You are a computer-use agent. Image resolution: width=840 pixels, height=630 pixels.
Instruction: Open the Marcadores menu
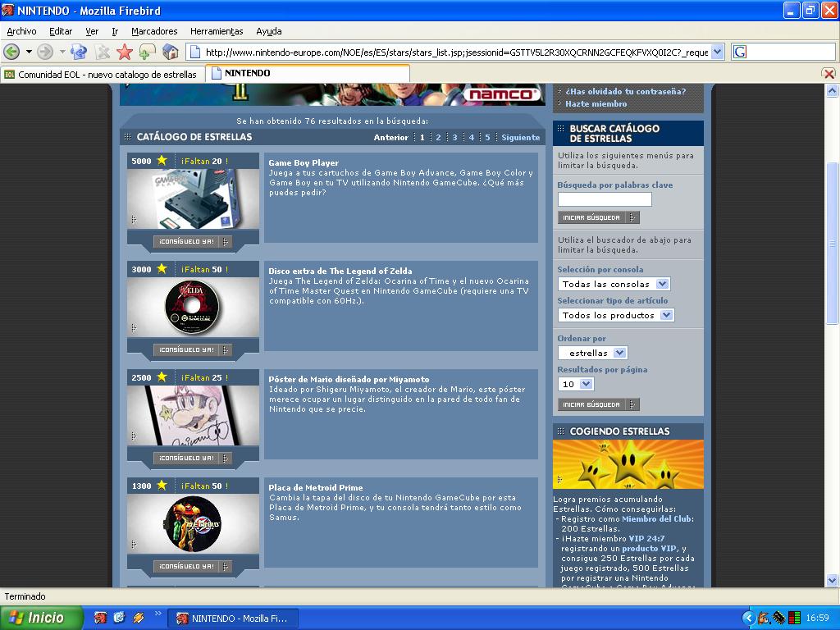tap(154, 31)
